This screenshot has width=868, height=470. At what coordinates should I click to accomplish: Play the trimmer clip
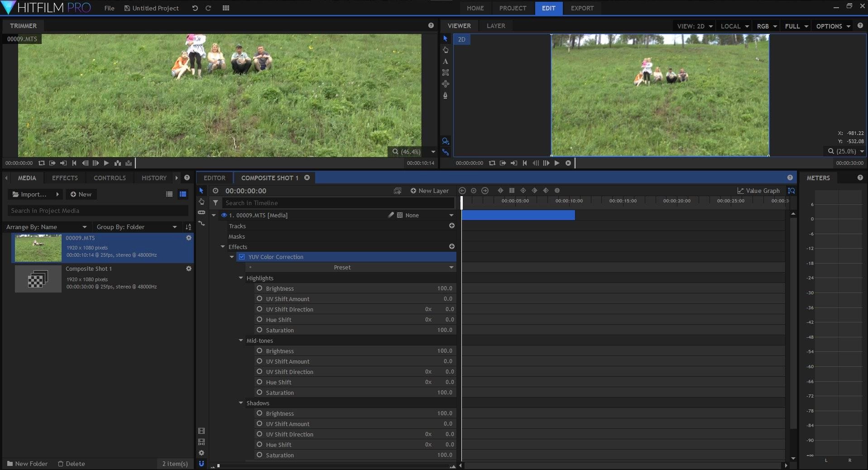click(x=106, y=163)
